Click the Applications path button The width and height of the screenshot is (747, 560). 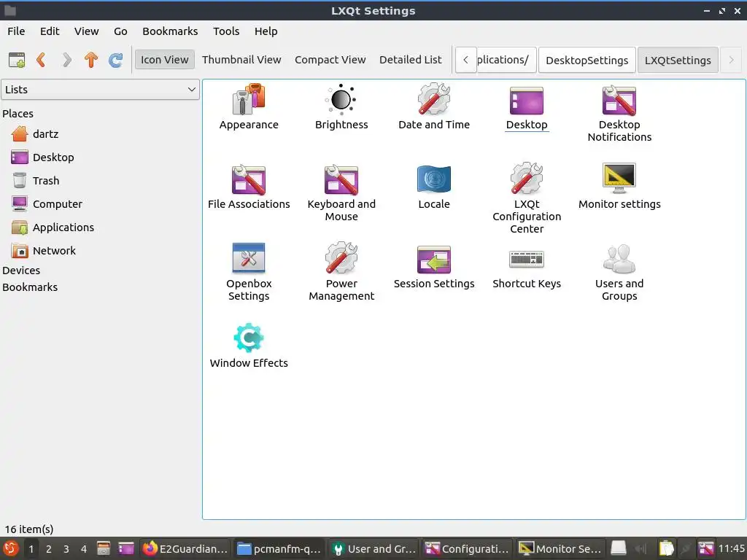506,60
